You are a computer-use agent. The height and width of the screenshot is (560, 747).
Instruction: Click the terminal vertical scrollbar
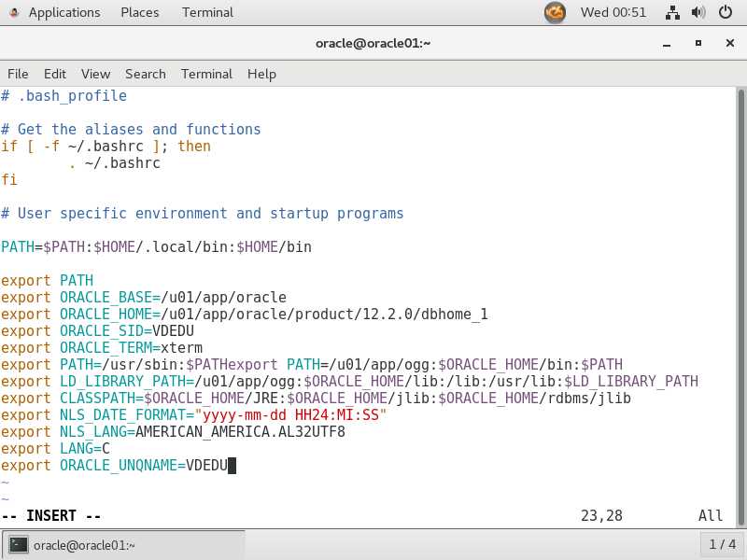740,307
